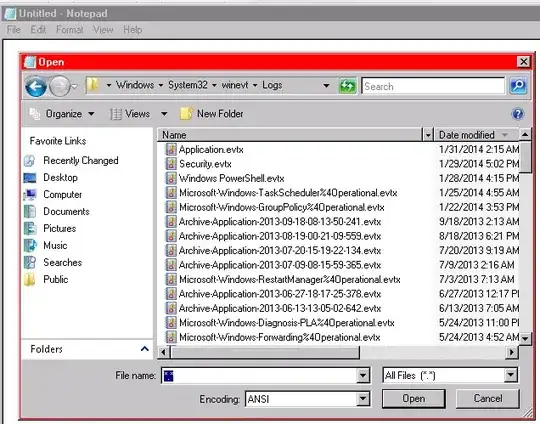Click the folder icon in address bar
The width and height of the screenshot is (540, 424).
pos(92,85)
